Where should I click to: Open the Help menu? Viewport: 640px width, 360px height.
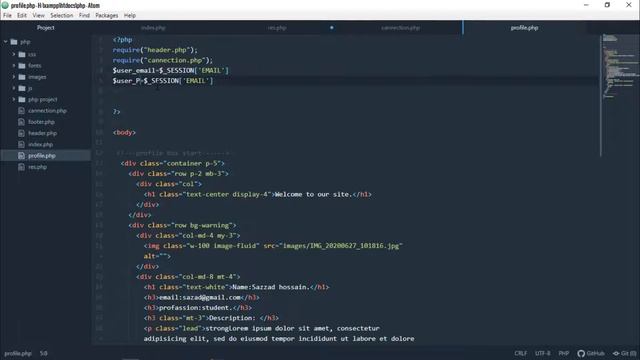[130, 16]
